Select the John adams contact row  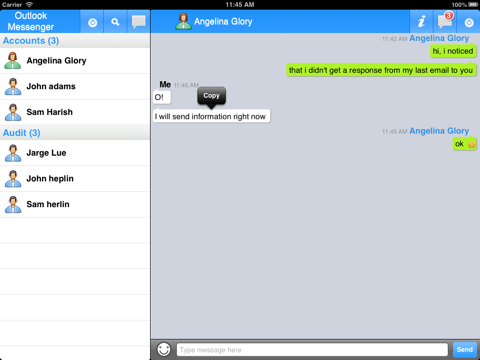tap(75, 86)
